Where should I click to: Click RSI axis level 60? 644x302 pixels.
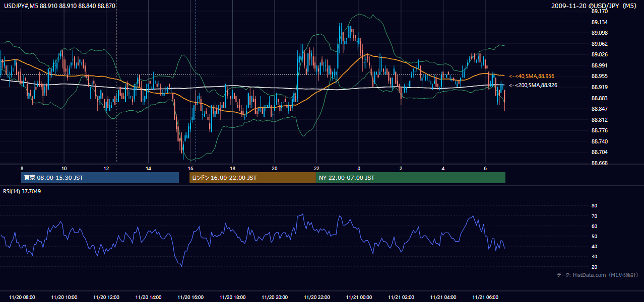point(594,226)
